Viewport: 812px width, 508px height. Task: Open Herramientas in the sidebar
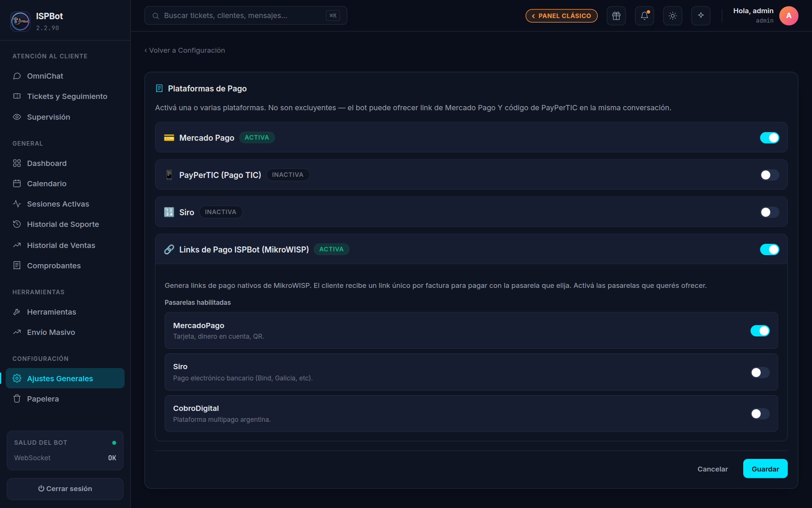click(x=65, y=312)
